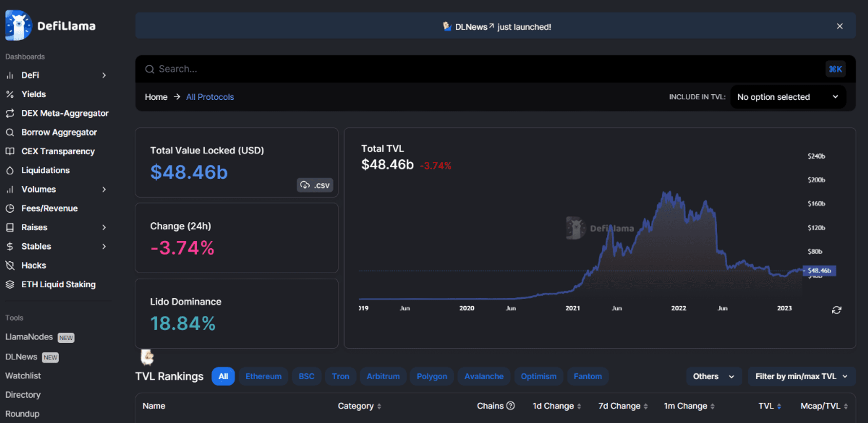The width and height of the screenshot is (868, 423).
Task: Sort by 1d Change column arrows
Action: pos(579,406)
